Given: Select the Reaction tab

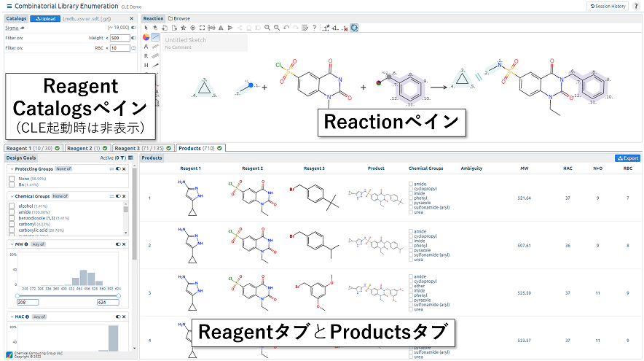Looking at the screenshot, I should (153, 18).
